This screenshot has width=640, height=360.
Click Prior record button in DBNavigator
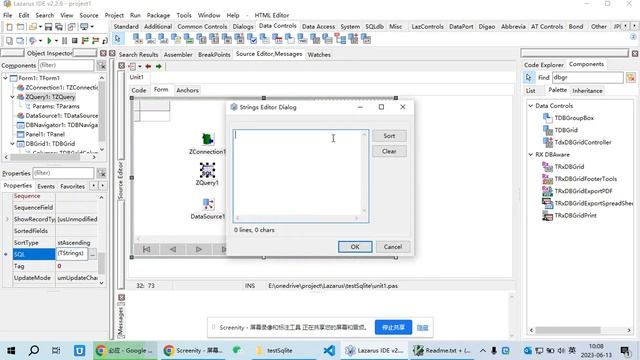click(x=173, y=249)
